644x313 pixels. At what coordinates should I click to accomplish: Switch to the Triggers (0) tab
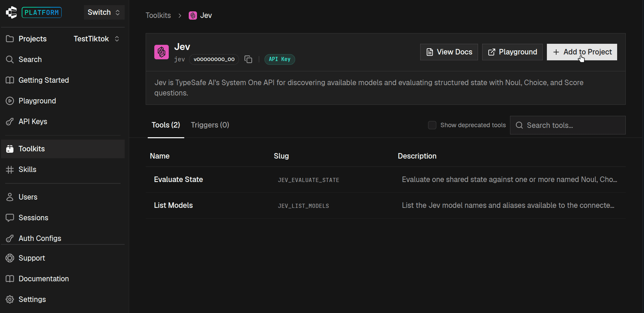coord(210,125)
